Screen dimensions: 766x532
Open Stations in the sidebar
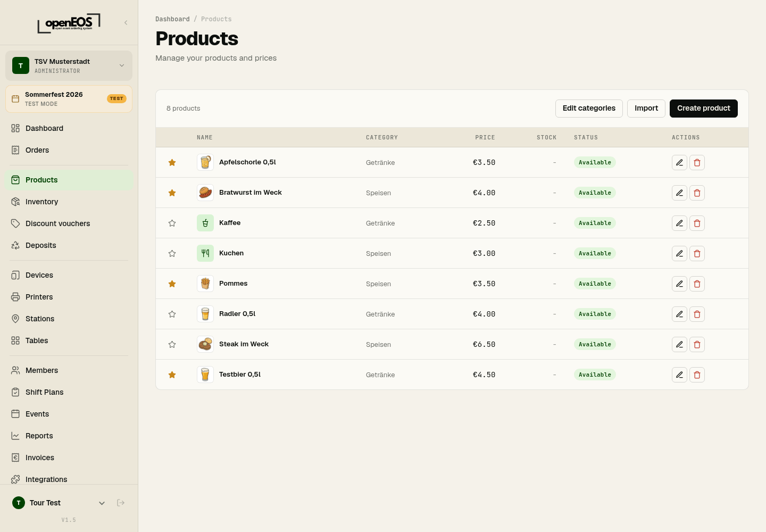[69, 319]
